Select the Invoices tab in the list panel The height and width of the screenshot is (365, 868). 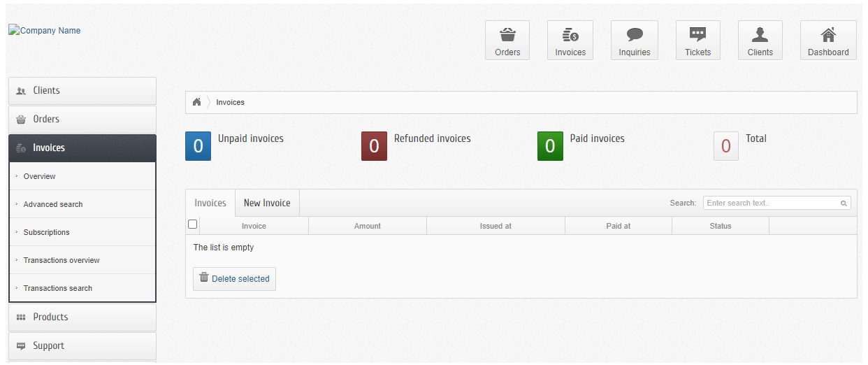click(x=210, y=203)
